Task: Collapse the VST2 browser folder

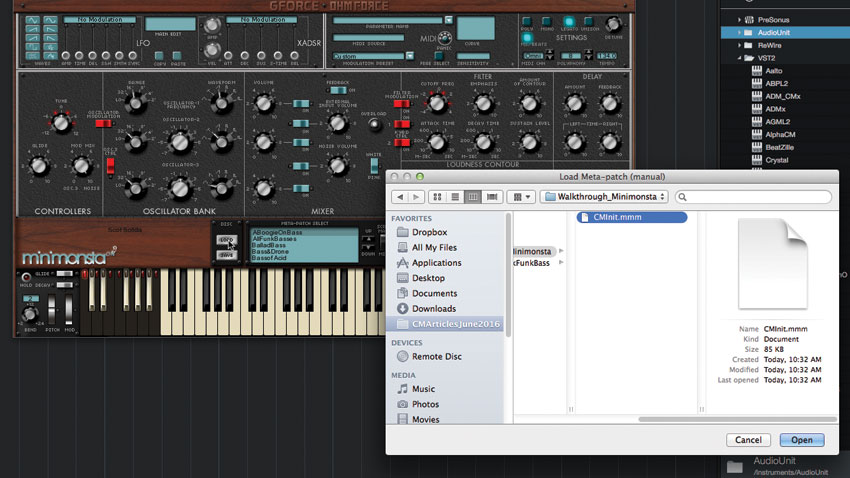Action: (x=739, y=58)
